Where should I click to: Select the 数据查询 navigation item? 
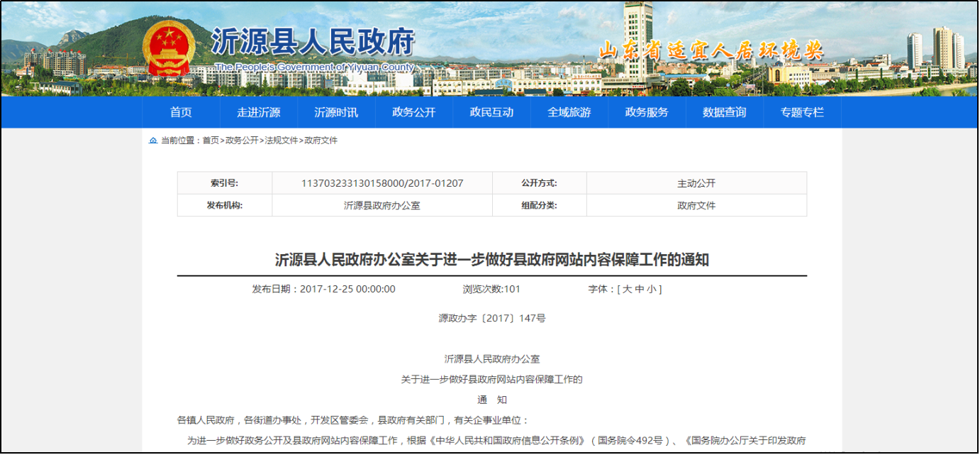point(724,112)
